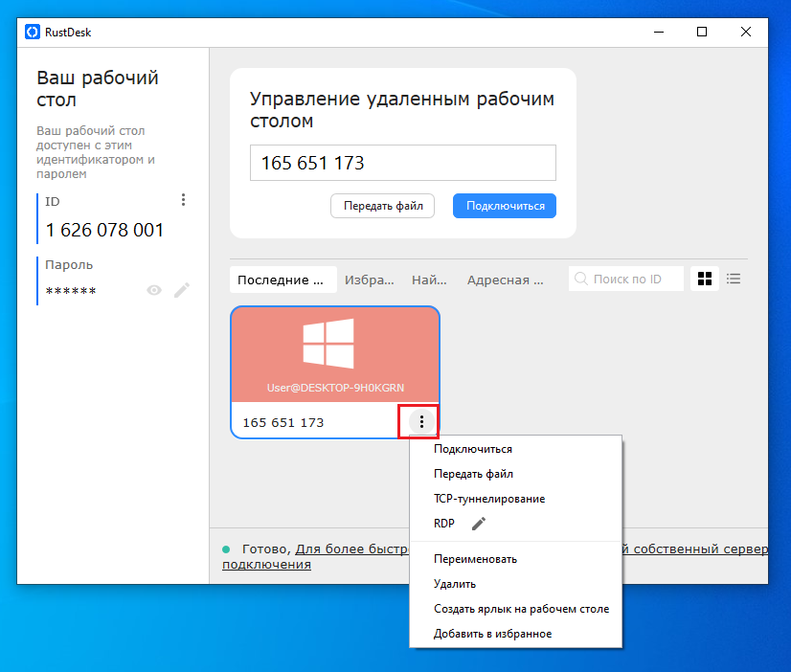
Task: Focus the Поиск по ID search box
Action: [x=626, y=279]
